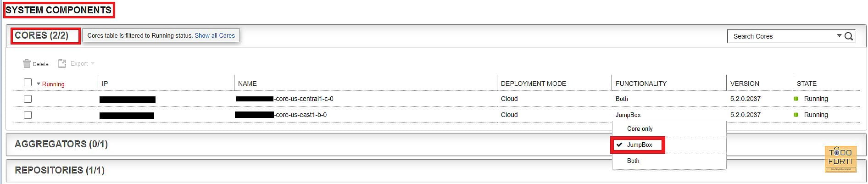Click the Todo Forti logo

click(x=840, y=159)
